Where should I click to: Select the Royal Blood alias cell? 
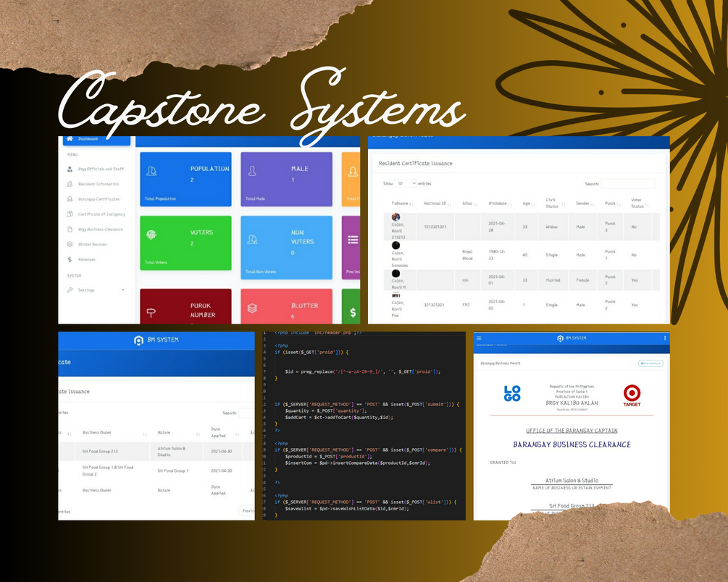coord(467,255)
